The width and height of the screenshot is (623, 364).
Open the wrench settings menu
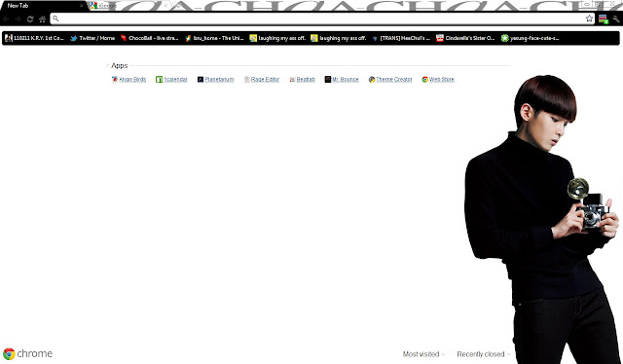point(616,18)
